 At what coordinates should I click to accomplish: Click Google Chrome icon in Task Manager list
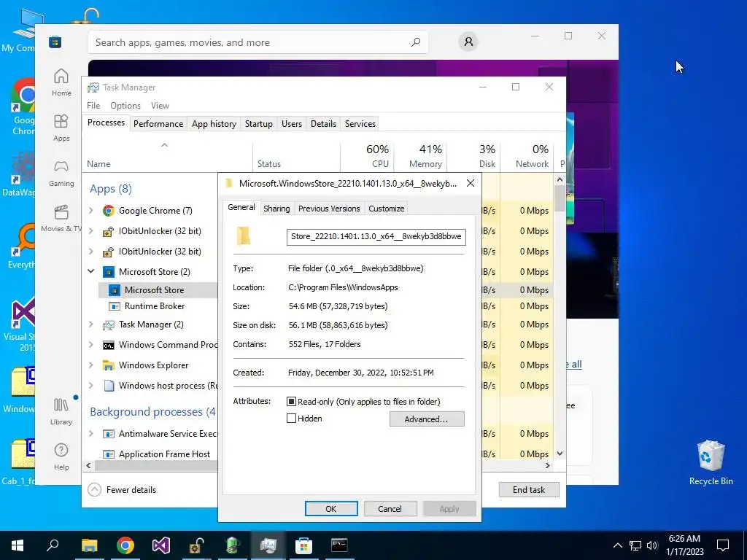[x=109, y=211]
